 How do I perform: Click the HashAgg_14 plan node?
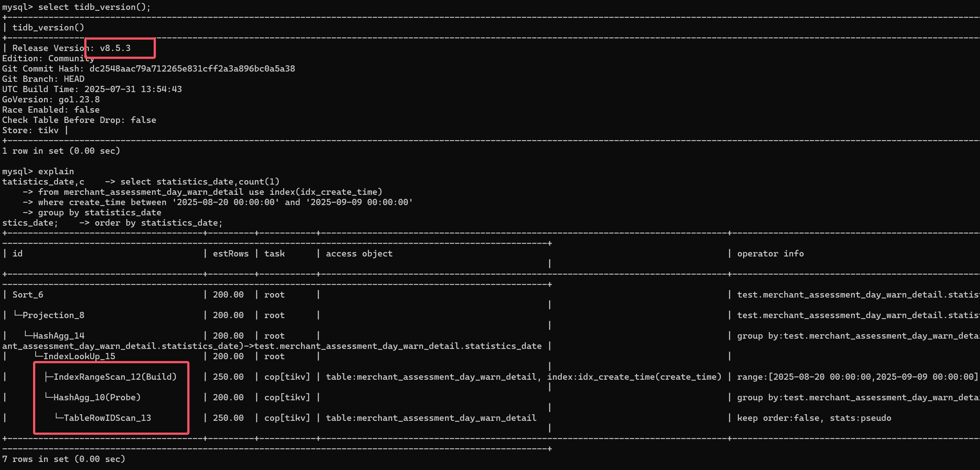point(59,336)
